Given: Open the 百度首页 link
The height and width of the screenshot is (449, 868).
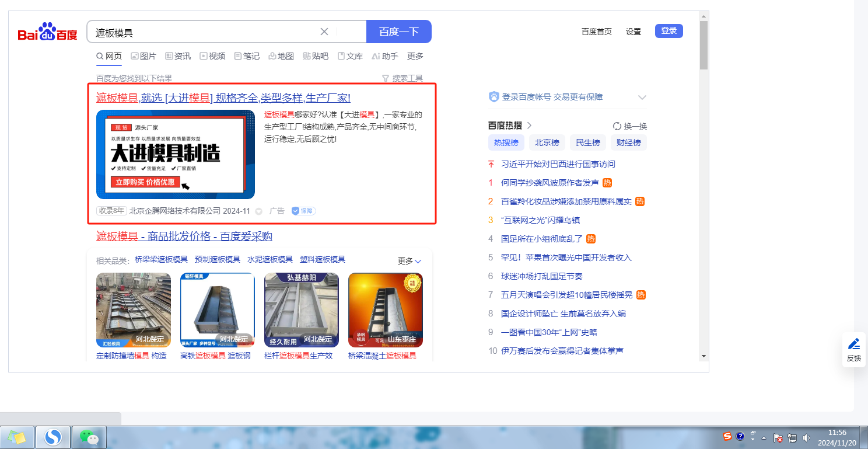Looking at the screenshot, I should pyautogui.click(x=597, y=32).
